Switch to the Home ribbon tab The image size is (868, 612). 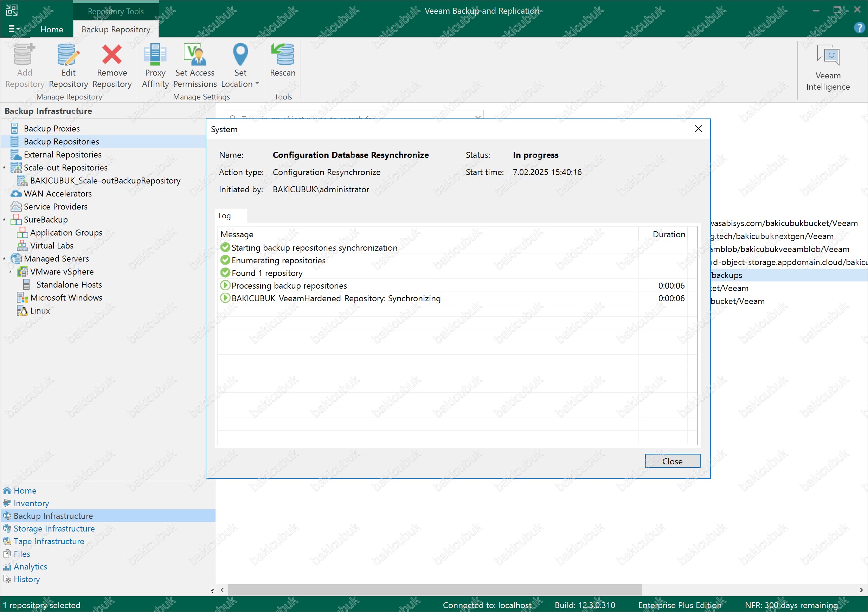52,29
